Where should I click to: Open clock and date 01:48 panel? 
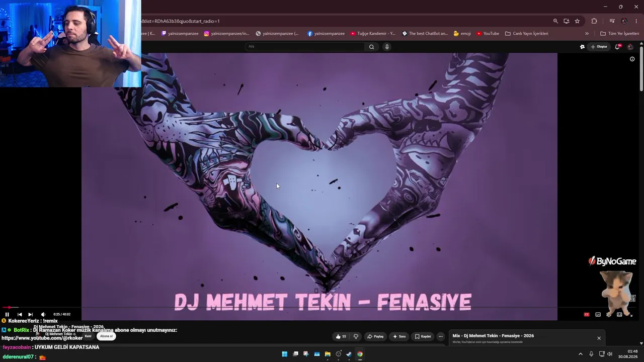pyautogui.click(x=628, y=354)
